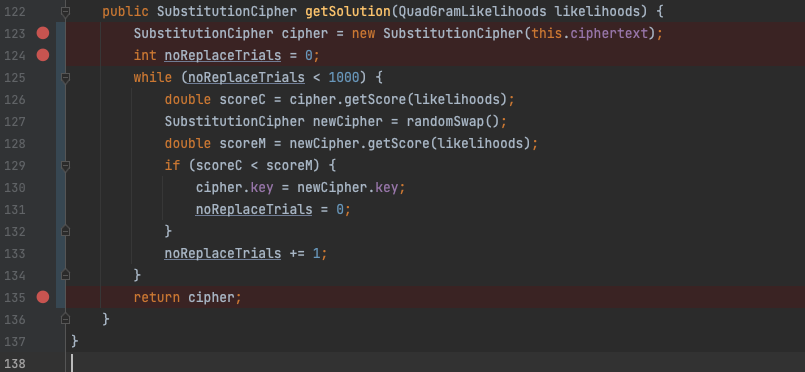Image resolution: width=805 pixels, height=372 pixels.
Task: Remove the breakpoint on line 123
Action: 43,33
